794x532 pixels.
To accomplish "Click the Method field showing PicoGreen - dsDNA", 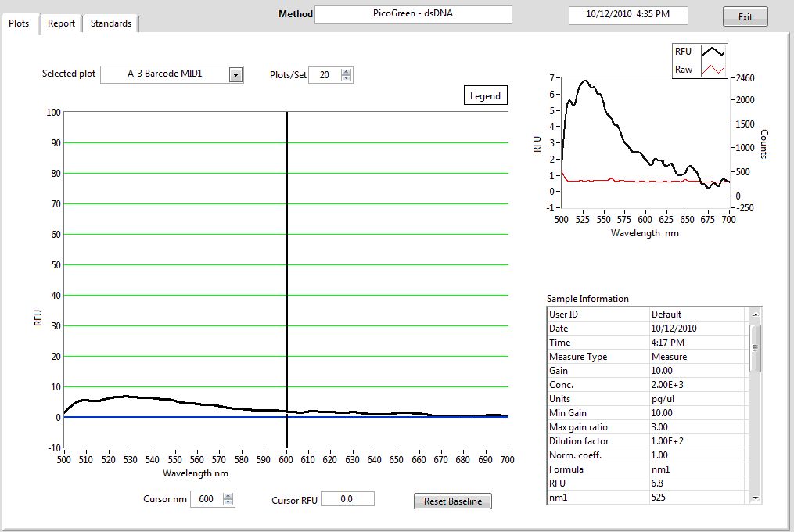I will click(413, 14).
